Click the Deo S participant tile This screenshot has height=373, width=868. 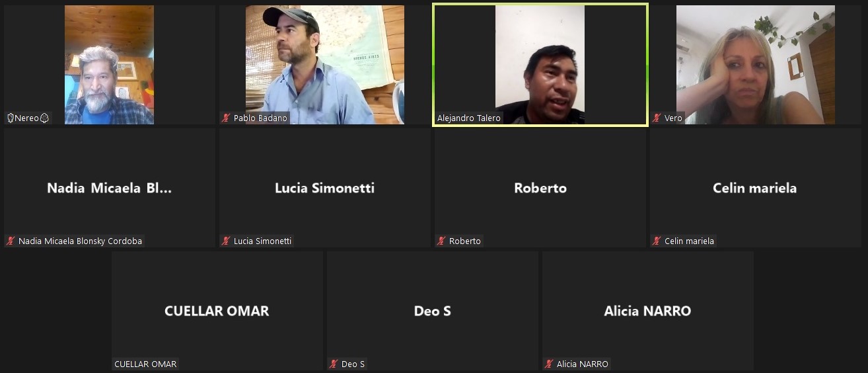tap(433, 311)
